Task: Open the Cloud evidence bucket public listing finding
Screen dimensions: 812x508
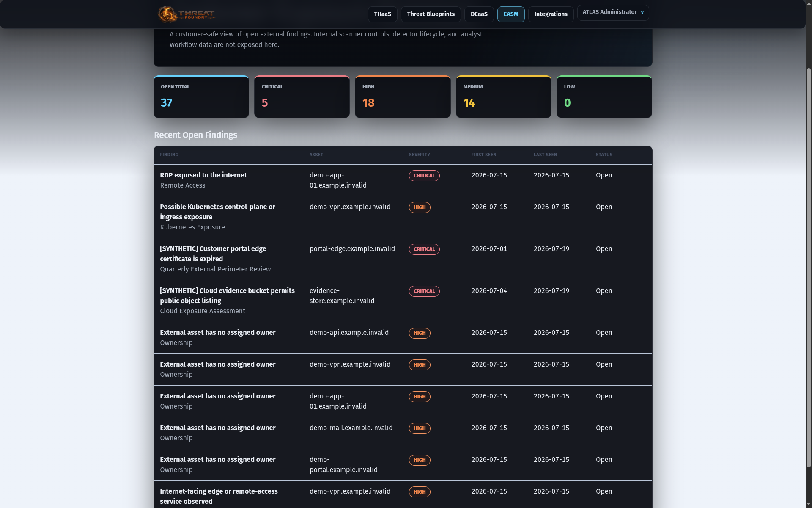Action: pyautogui.click(x=227, y=295)
